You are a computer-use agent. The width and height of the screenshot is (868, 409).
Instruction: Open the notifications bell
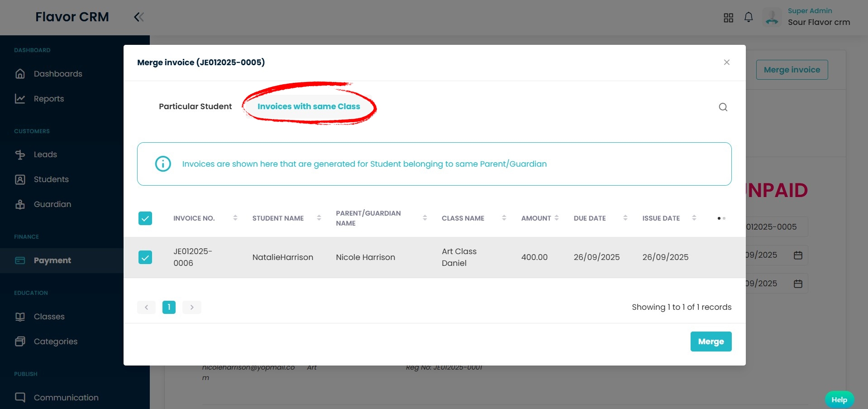click(x=749, y=17)
